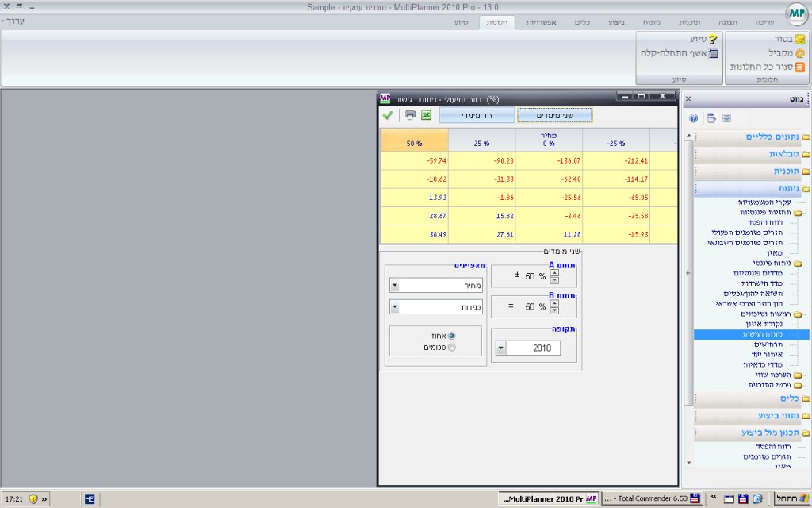Switch to חד מימדי one-dimensional view

477,115
